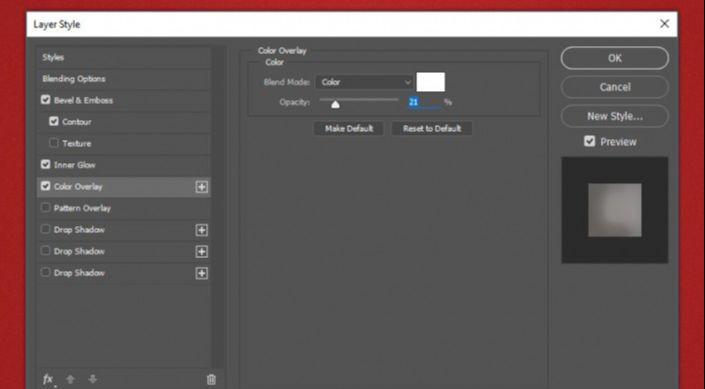Uncheck the Contour option
The height and width of the screenshot is (389, 705).
point(54,121)
